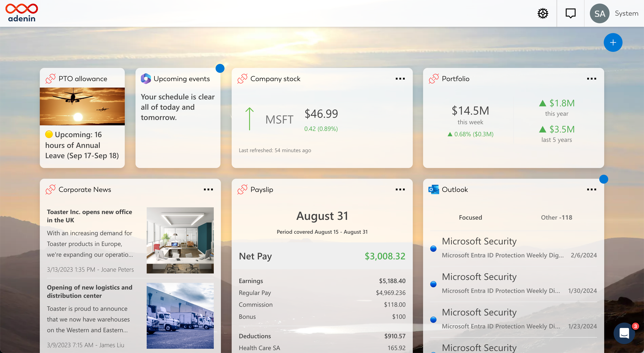The image size is (644, 353).
Task: Switch to the Focused tab in Outlook
Action: coord(470,218)
